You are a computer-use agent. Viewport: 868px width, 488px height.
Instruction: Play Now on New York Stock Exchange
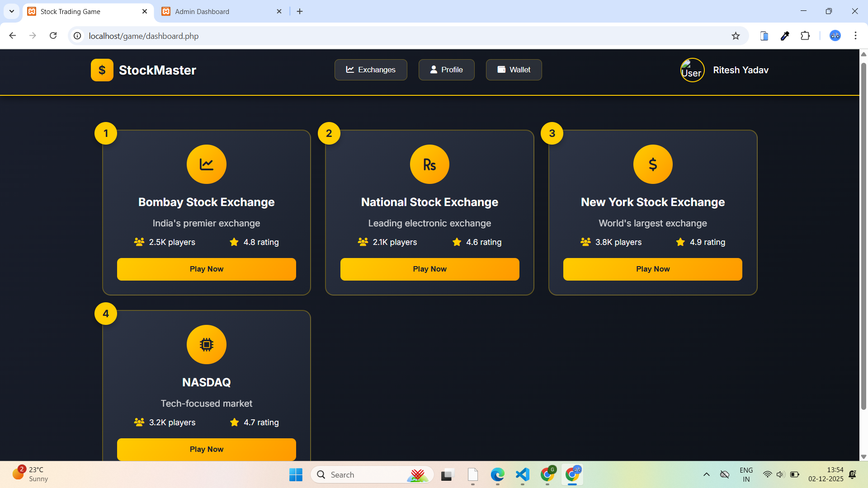652,269
